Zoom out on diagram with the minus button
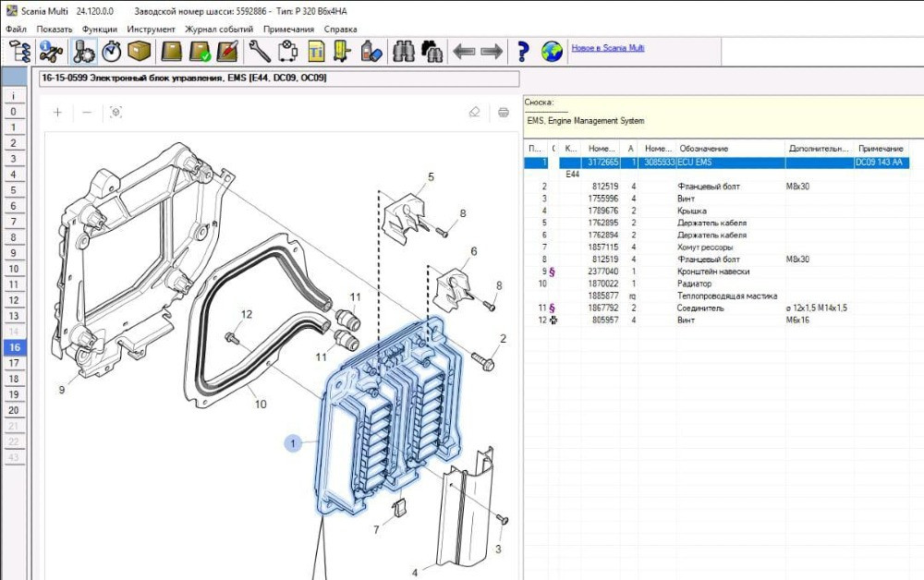Image resolution: width=924 pixels, height=580 pixels. tap(87, 112)
